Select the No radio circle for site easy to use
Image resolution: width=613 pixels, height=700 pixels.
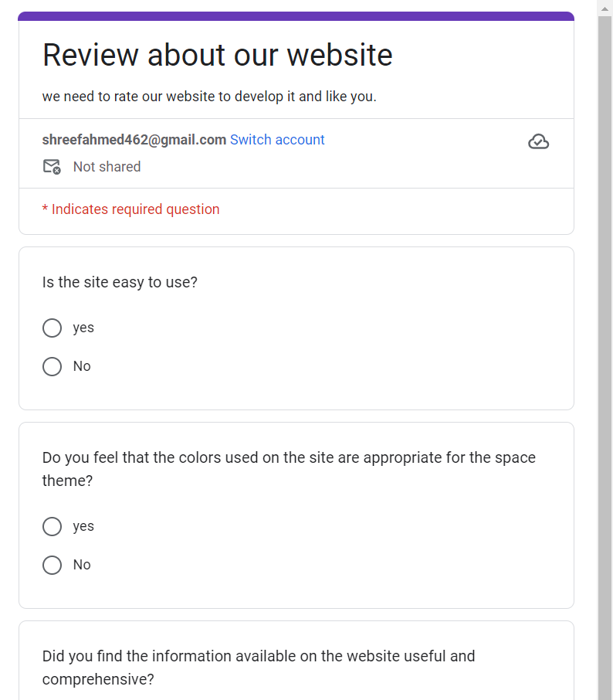(x=52, y=366)
